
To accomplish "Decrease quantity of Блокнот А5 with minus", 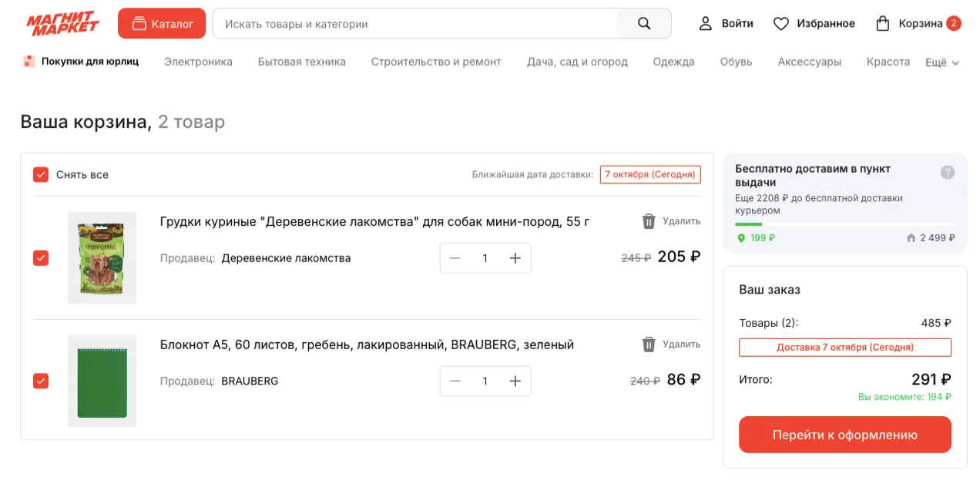I will 455,381.
